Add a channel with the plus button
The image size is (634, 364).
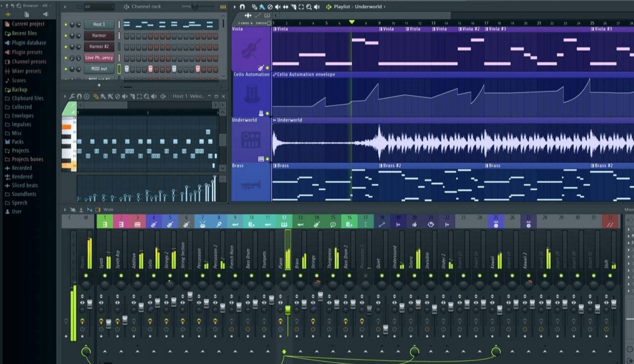pos(99,85)
